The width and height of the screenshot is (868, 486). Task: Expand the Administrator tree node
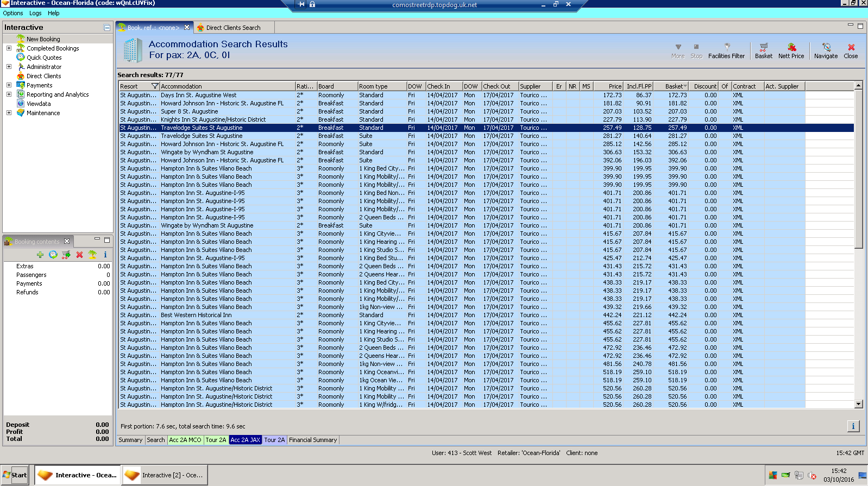(x=9, y=66)
